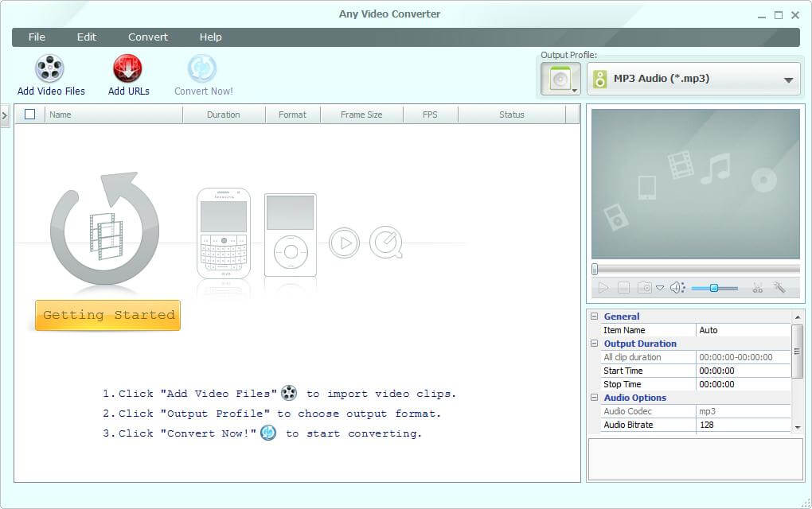Click the snapshot camera icon in preview
This screenshot has height=509, width=812.
[x=645, y=288]
